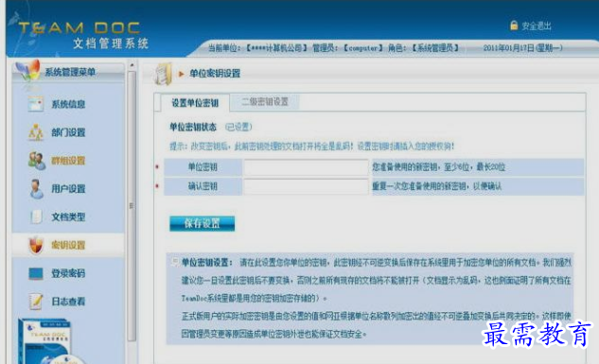Open 群组设置 menu item
599x364 pixels.
(68, 161)
